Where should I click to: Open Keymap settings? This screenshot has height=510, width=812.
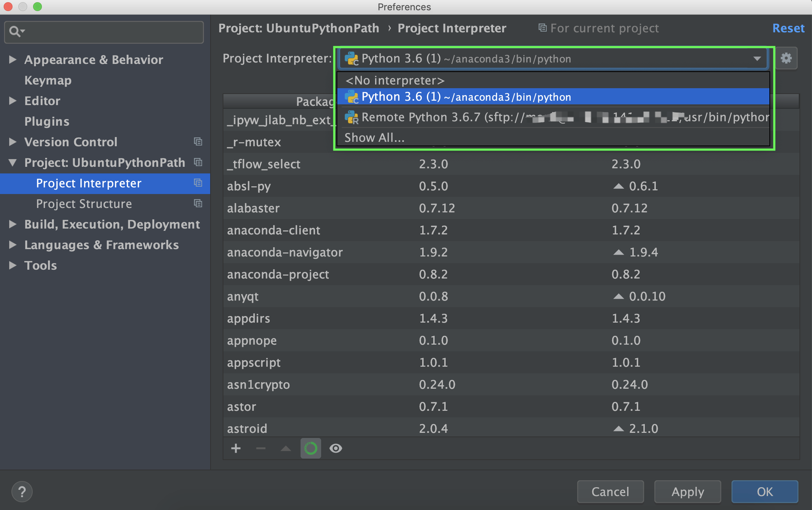tap(48, 80)
